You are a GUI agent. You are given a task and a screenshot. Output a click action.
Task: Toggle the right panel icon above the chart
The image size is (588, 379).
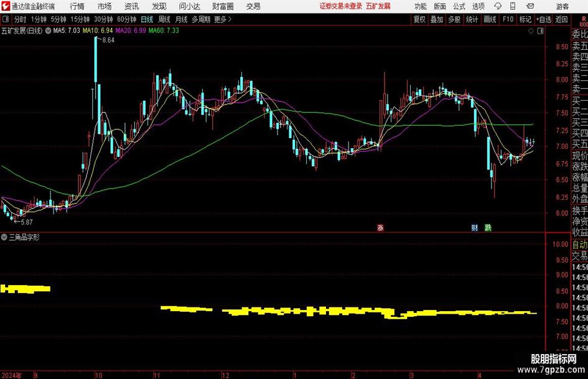pyautogui.click(x=540, y=31)
